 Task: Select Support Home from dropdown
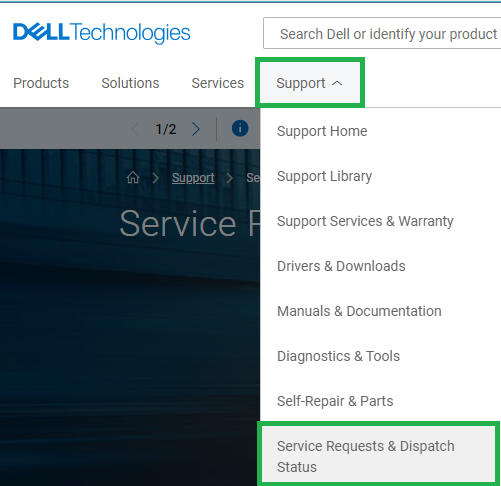(322, 131)
